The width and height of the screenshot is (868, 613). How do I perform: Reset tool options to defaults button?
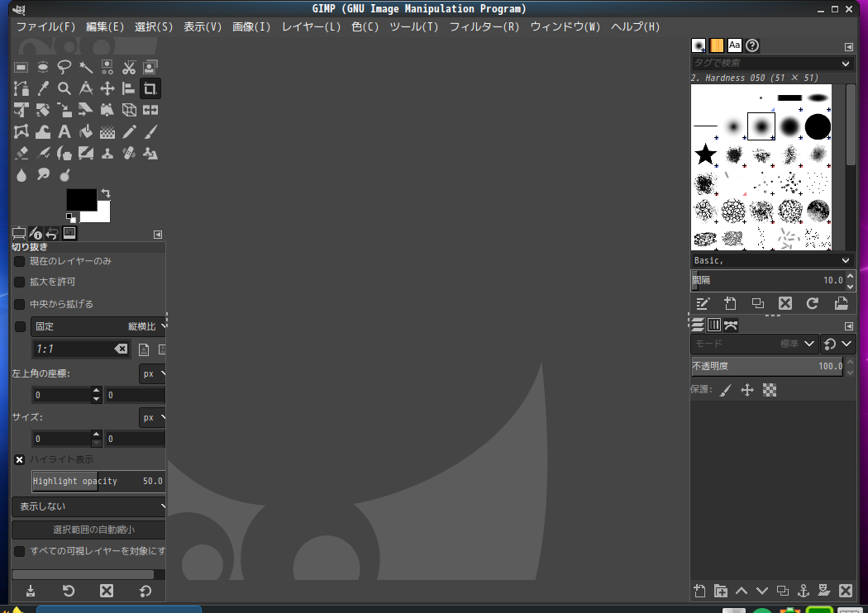click(x=145, y=591)
